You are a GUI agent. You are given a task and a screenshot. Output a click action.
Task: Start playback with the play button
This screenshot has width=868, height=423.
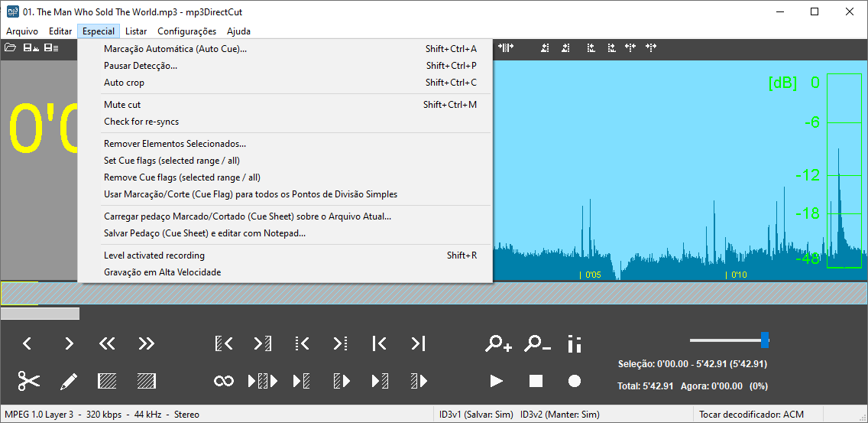497,381
